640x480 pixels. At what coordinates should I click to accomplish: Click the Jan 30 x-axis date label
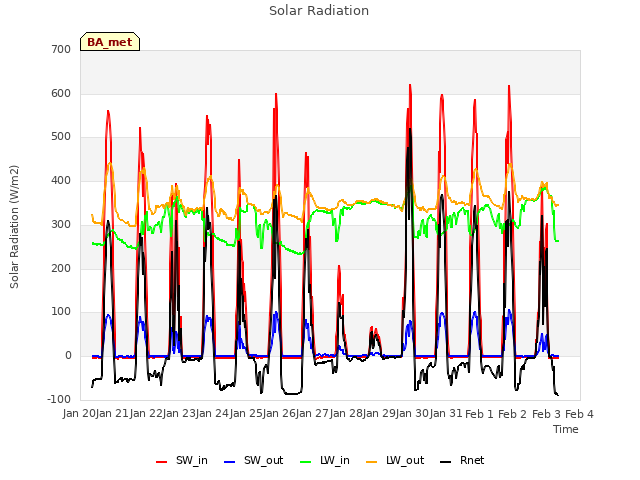click(413, 414)
